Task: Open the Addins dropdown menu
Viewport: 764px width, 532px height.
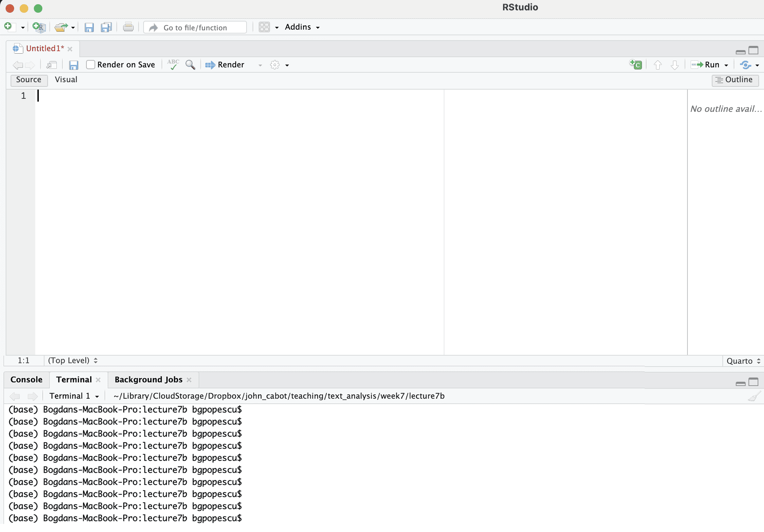Action: (x=302, y=27)
